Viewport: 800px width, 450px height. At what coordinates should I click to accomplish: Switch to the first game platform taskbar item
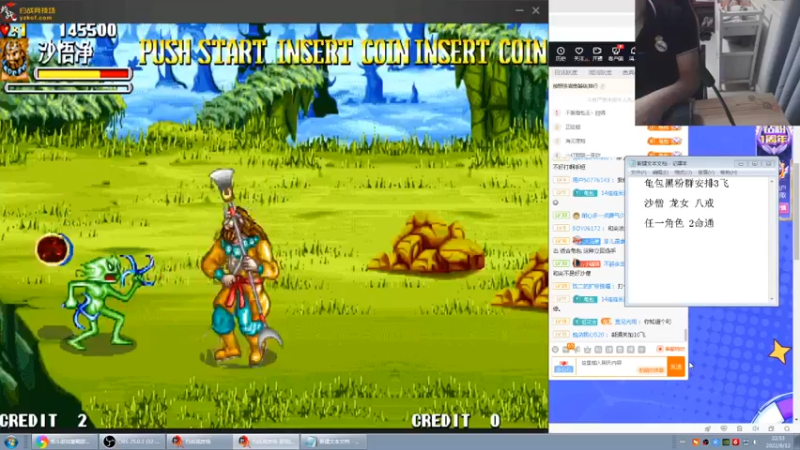(x=199, y=442)
